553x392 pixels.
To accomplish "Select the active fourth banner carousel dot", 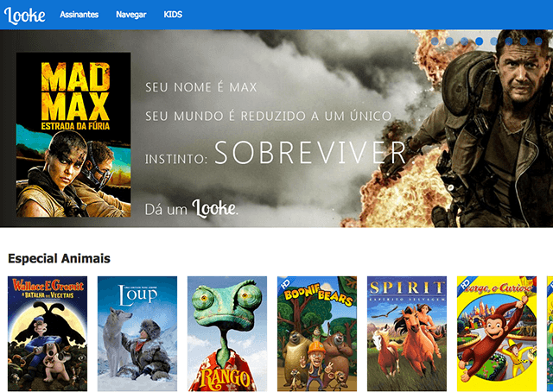I will 479,41.
